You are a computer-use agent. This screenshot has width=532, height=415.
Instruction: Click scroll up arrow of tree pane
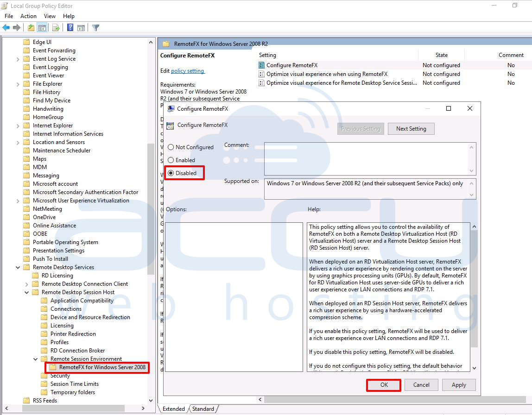(151, 43)
